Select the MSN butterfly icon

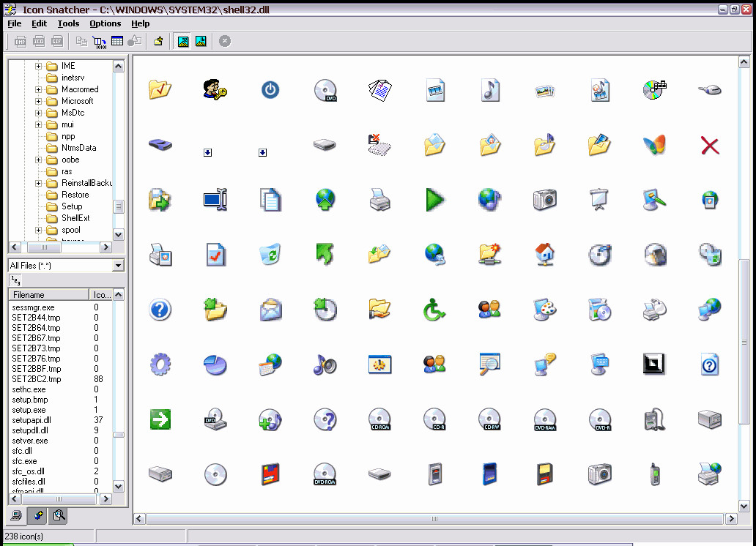654,145
